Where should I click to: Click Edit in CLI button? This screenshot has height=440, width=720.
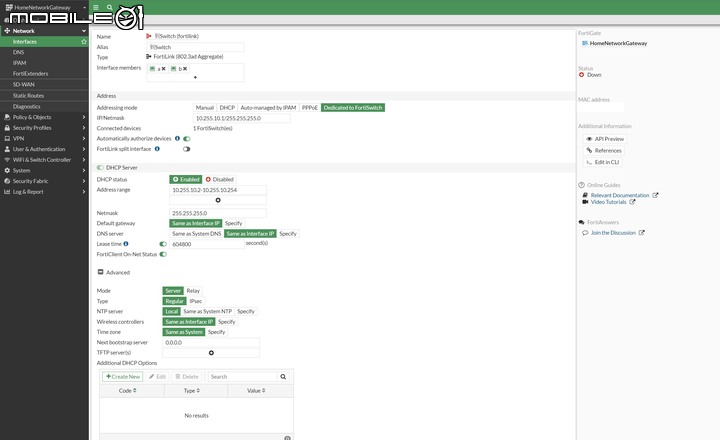coord(602,162)
